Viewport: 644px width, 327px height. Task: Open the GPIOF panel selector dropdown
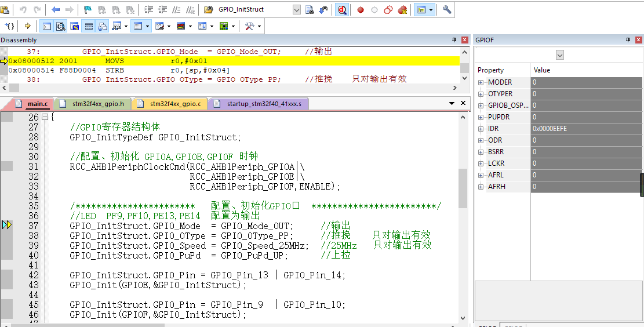[x=559, y=54]
